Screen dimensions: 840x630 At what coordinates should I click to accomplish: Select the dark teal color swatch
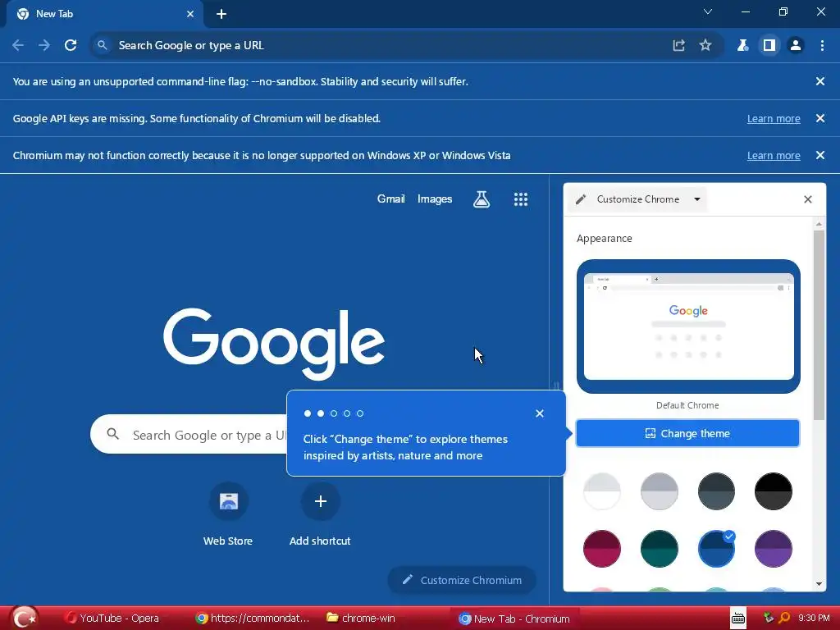tap(660, 549)
